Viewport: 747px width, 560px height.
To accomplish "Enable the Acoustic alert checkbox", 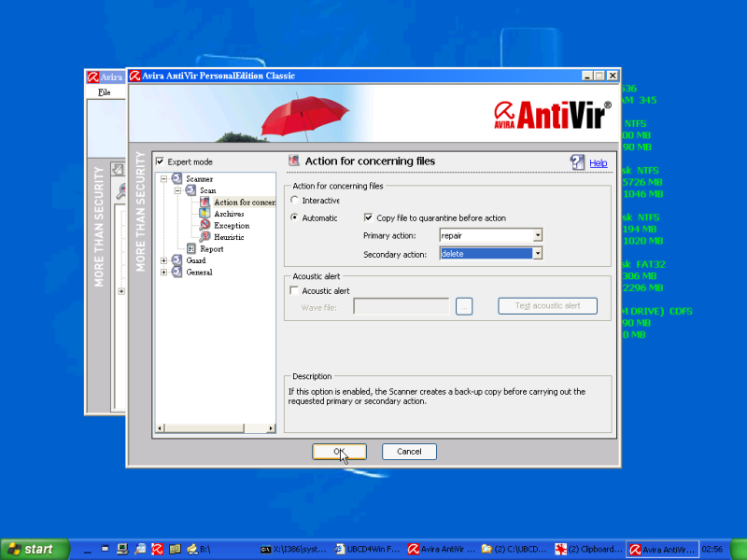I will pos(294,290).
